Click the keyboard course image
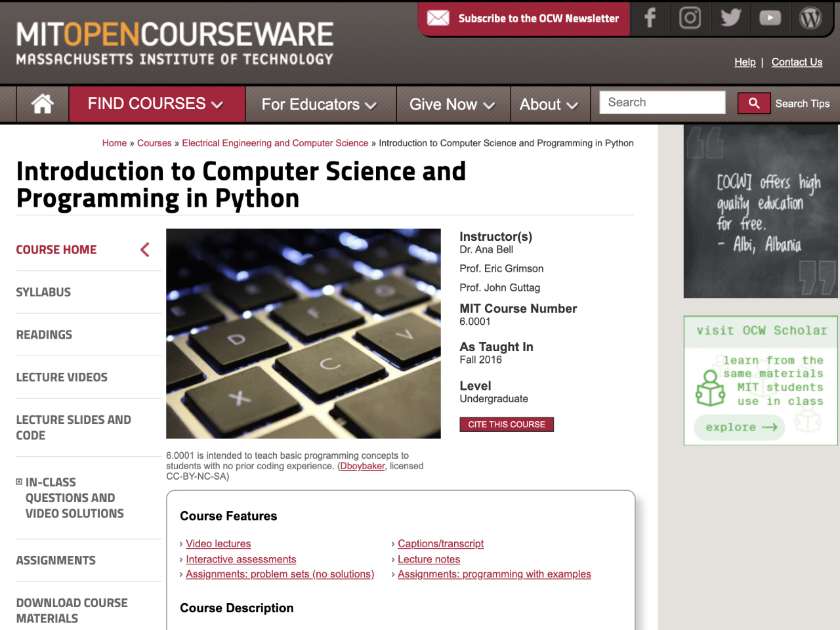Screen dimensions: 840x630 click(x=303, y=333)
